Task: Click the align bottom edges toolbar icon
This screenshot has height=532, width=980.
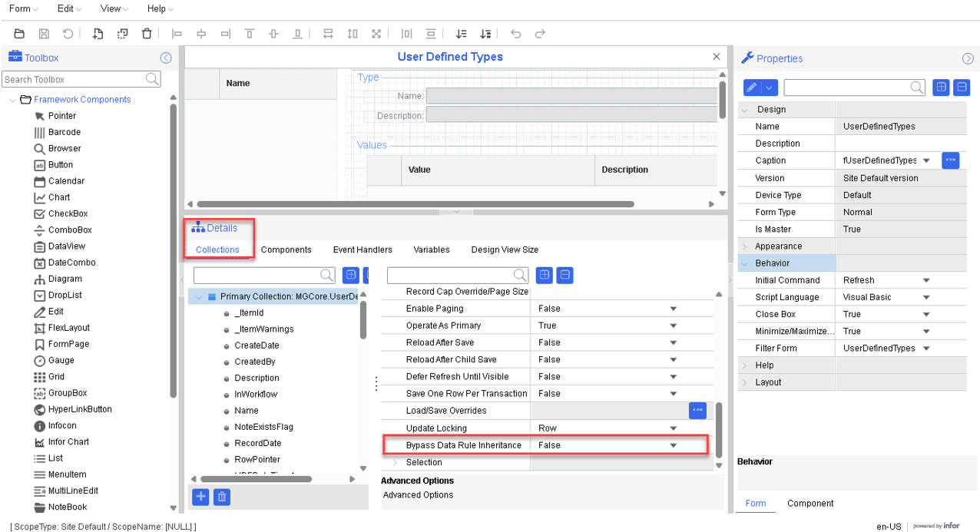Action: (x=298, y=34)
